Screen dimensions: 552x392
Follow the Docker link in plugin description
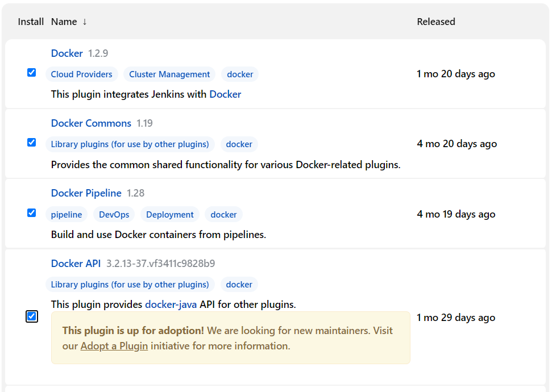[225, 94]
